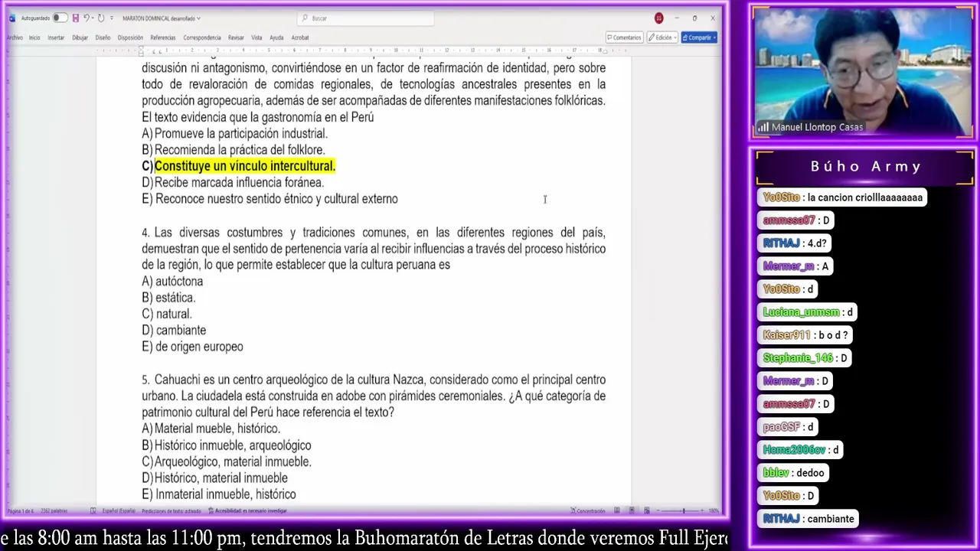Click RITHAJ's chat message '4.d?'
Screen dimensions: 980x551
click(x=795, y=243)
